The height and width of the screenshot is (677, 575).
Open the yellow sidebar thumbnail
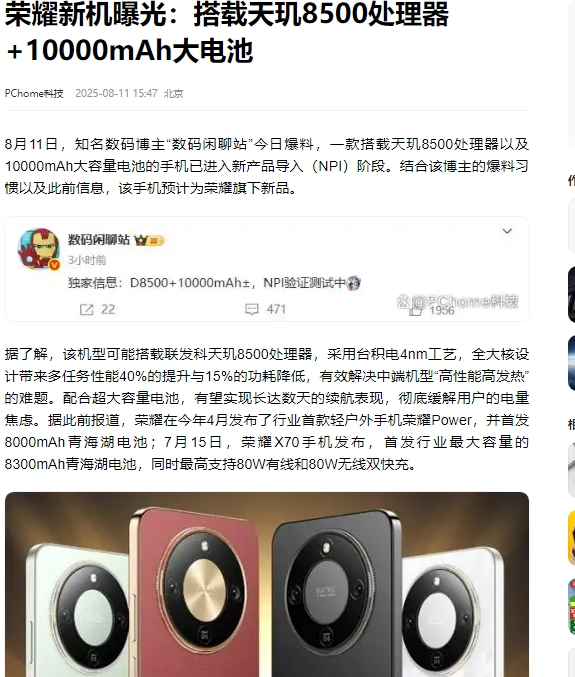(x=572, y=538)
